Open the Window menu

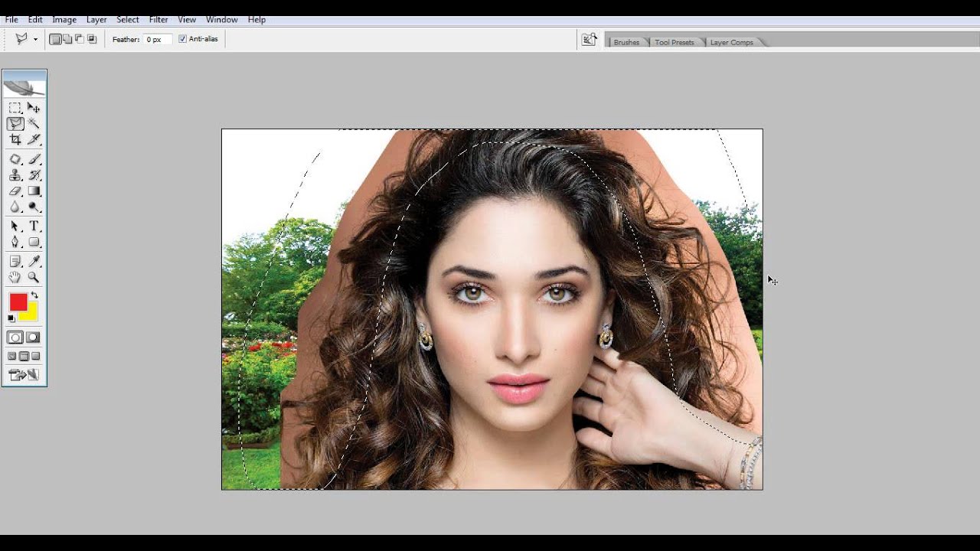[x=222, y=20]
